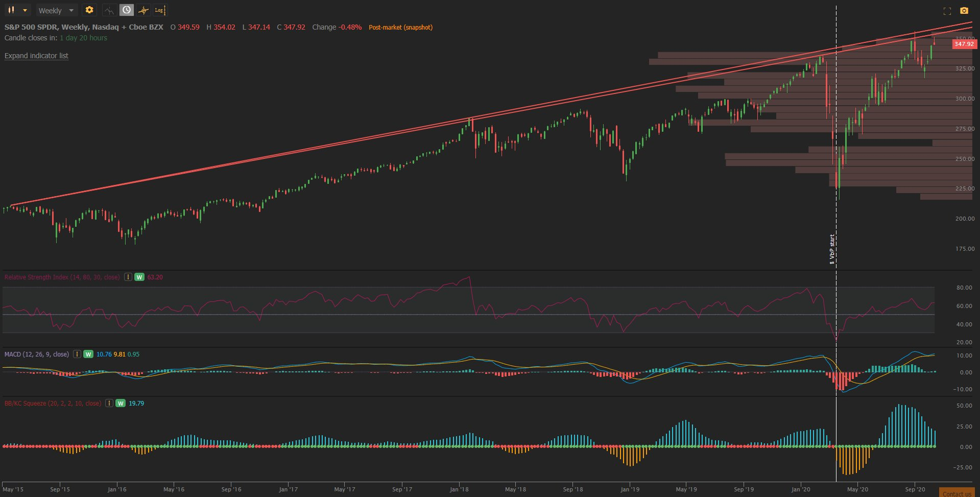Click the MACD green W timeframe badge
The width and height of the screenshot is (980, 497).
click(88, 354)
